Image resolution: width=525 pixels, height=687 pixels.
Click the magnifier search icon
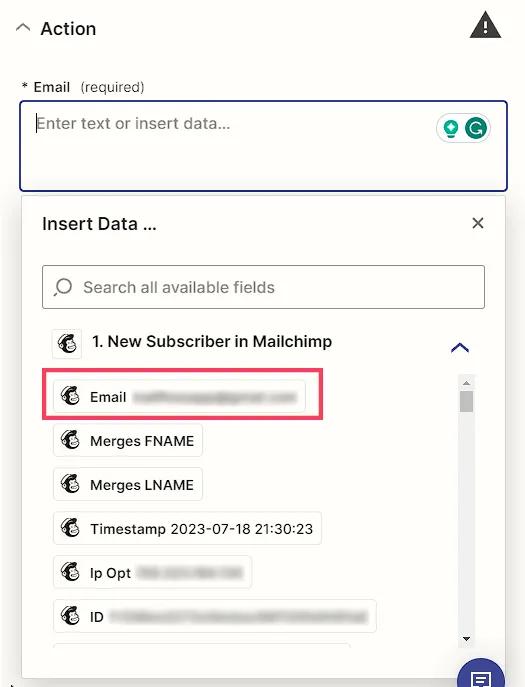[63, 287]
